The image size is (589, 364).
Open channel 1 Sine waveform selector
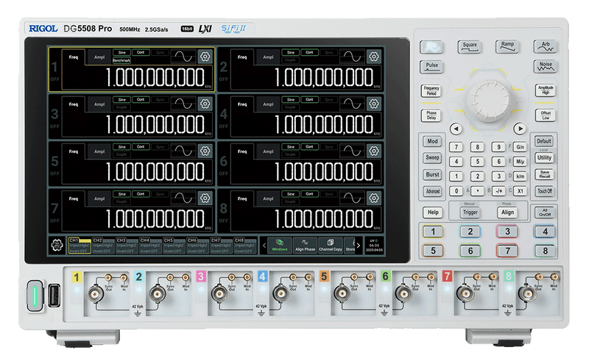click(x=121, y=52)
